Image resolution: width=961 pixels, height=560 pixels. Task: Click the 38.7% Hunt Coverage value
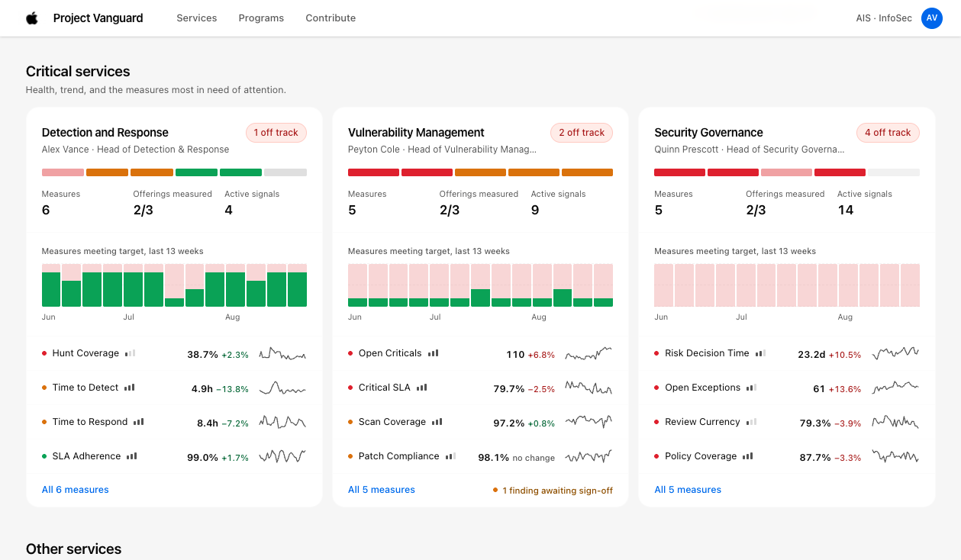202,355
